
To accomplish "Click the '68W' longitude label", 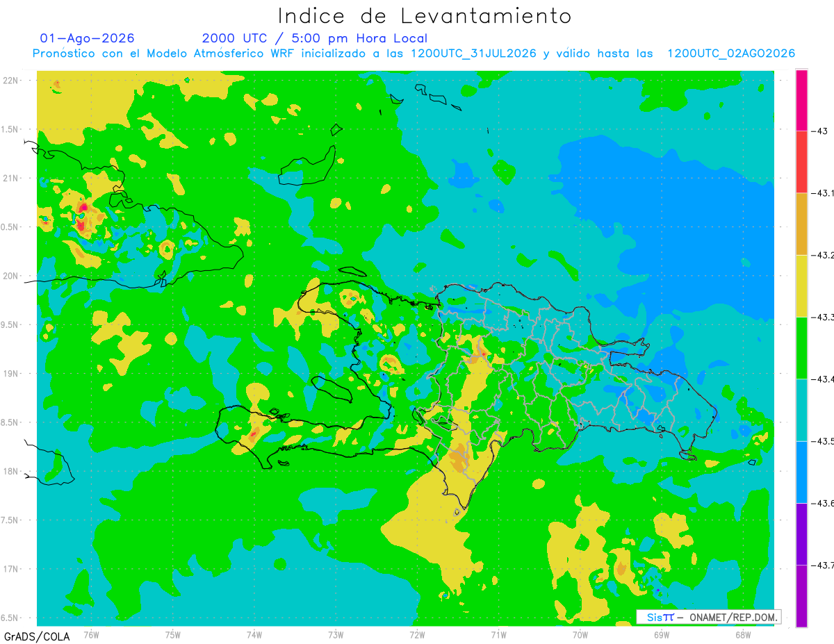I will point(743,635).
